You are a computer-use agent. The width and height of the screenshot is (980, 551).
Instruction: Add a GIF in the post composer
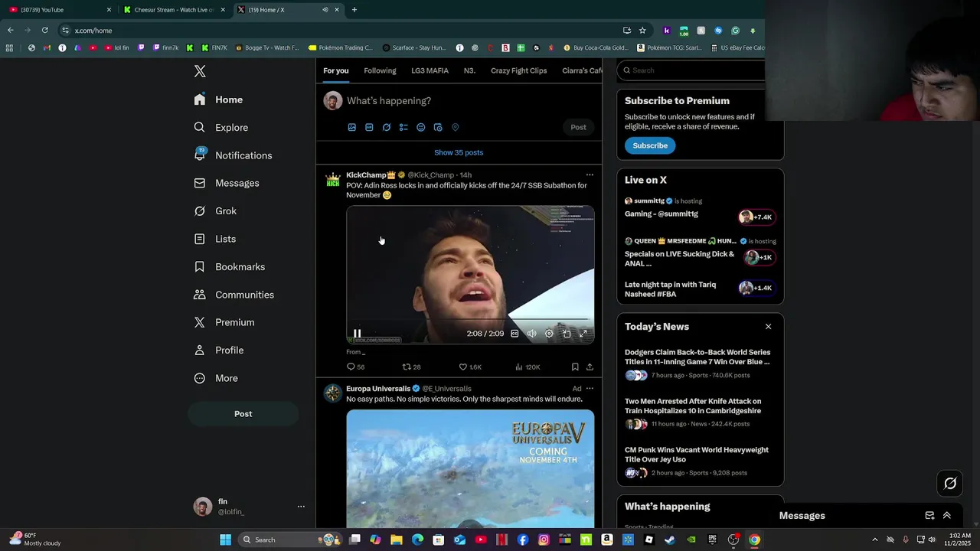tap(369, 128)
